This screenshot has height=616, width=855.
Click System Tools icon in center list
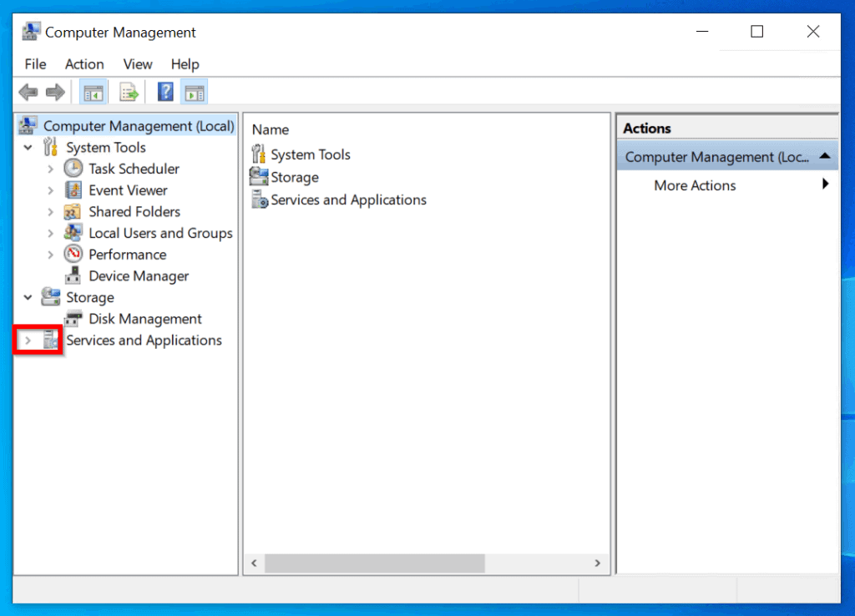point(259,154)
